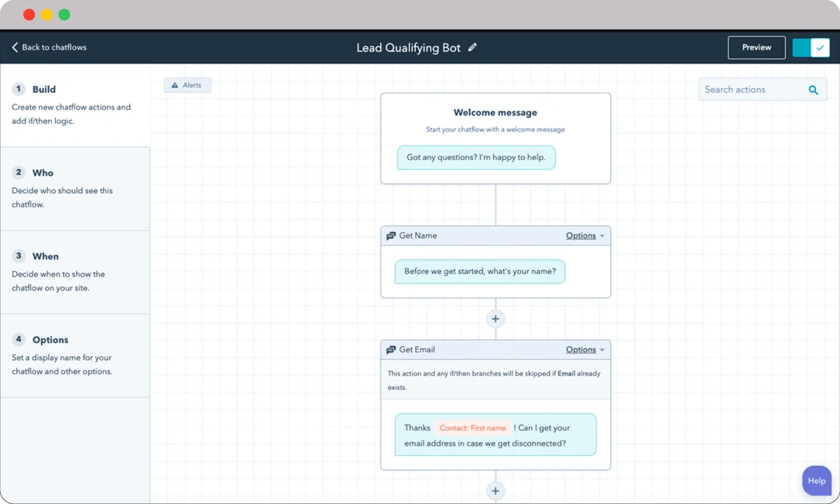
Task: Open the Preview button
Action: coord(756,47)
